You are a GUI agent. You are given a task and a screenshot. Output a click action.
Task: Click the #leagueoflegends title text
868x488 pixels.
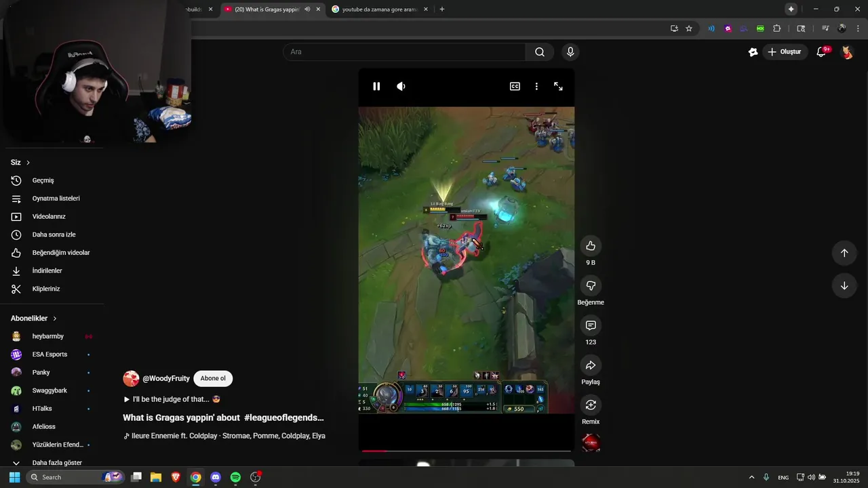(x=284, y=418)
